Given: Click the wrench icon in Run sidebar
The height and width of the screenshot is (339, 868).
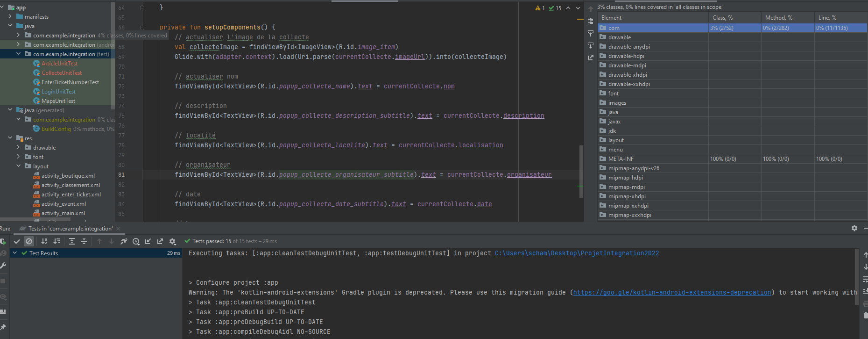Looking at the screenshot, I should point(3,266).
